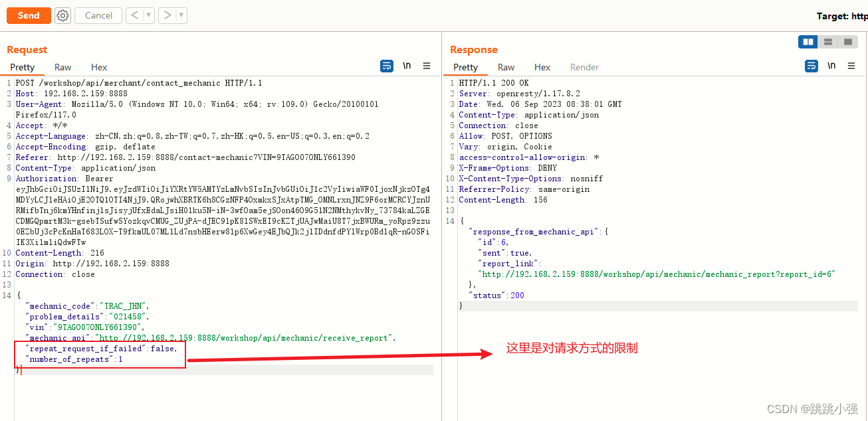Select the Response Pretty tab

click(x=465, y=67)
